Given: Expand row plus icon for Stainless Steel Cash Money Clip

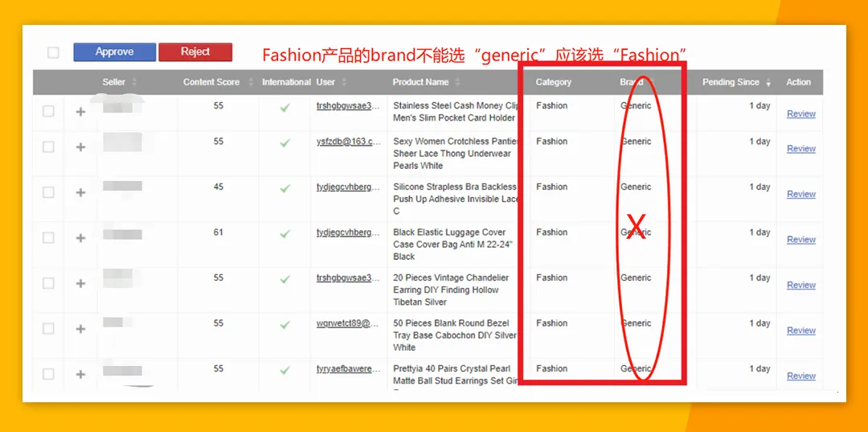Looking at the screenshot, I should click(80, 112).
